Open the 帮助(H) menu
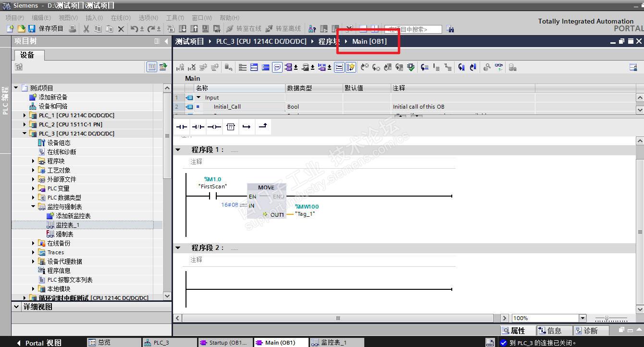Image resolution: width=644 pixels, height=347 pixels. point(229,18)
